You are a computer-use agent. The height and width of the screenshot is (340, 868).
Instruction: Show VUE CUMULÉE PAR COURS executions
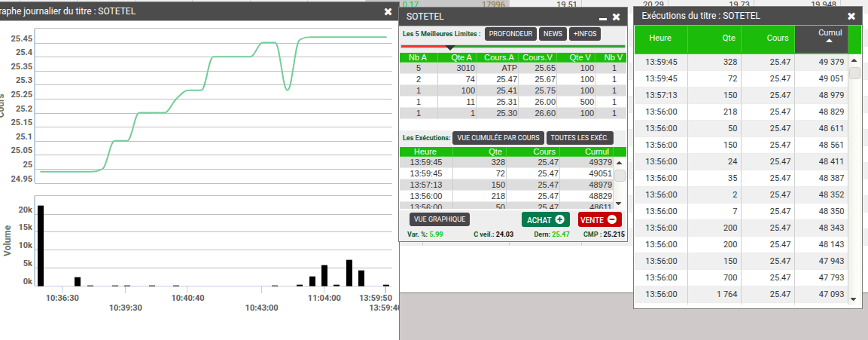click(x=498, y=137)
